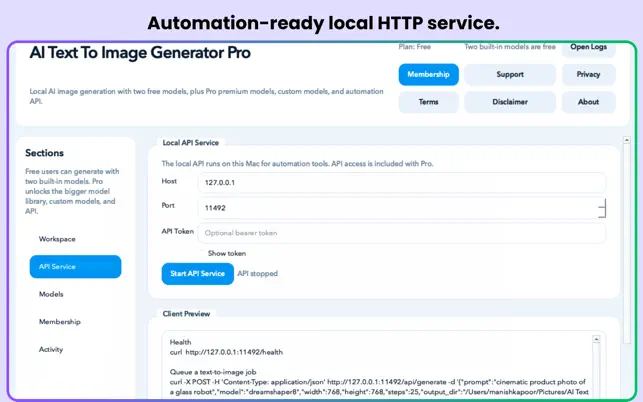Open Activity section in sidebar
This screenshot has height=402, width=643.
(x=75, y=349)
